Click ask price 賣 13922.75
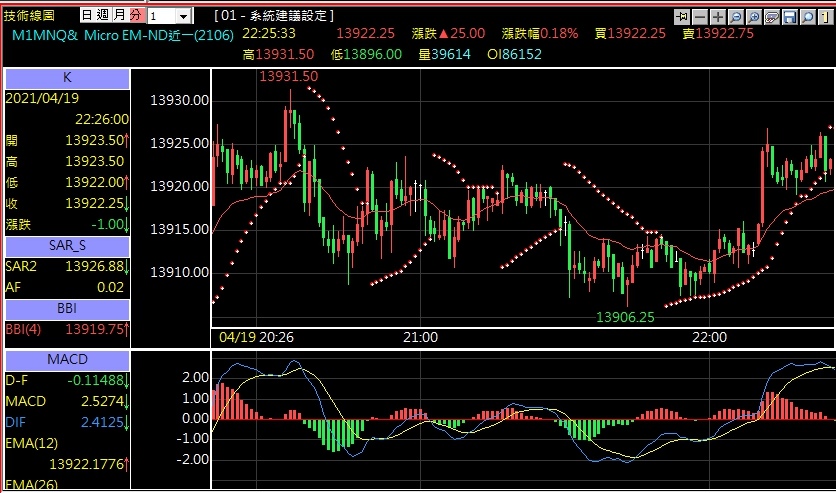Image resolution: width=836 pixels, height=493 pixels. pos(718,34)
